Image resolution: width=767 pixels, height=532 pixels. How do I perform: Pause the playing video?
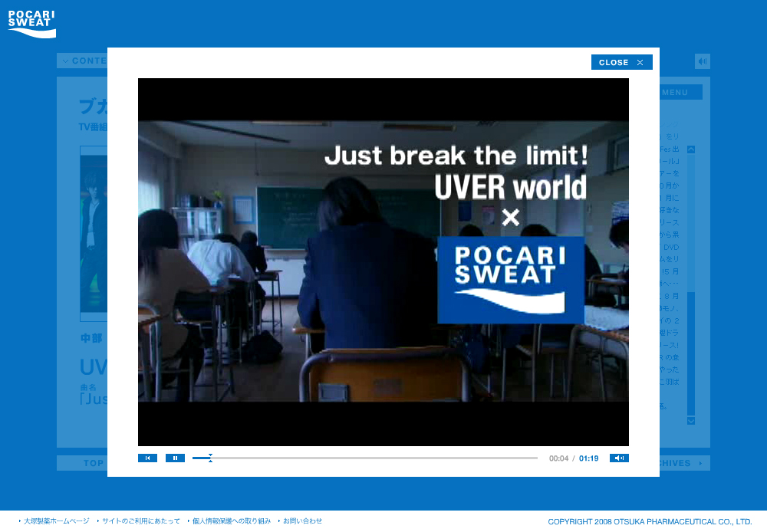click(175, 458)
